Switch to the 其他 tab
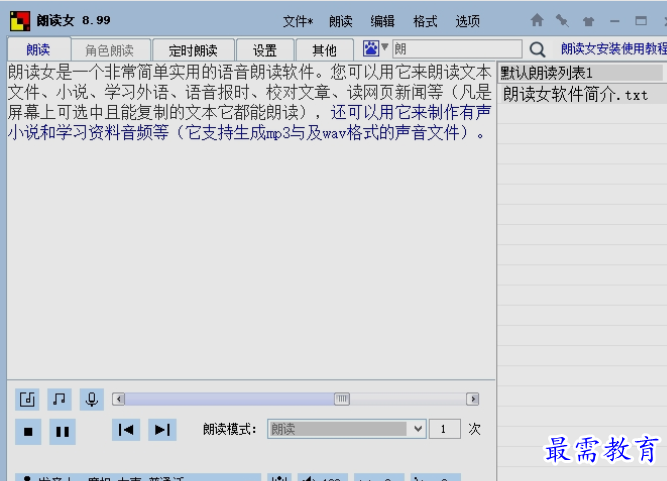Viewport: 667px width, 481px height. click(x=324, y=50)
